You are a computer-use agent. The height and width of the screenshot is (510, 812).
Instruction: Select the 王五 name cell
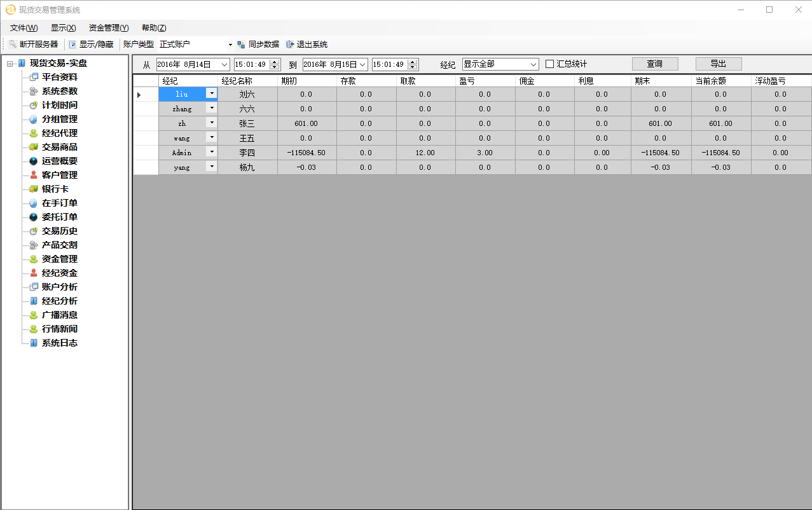pos(247,138)
